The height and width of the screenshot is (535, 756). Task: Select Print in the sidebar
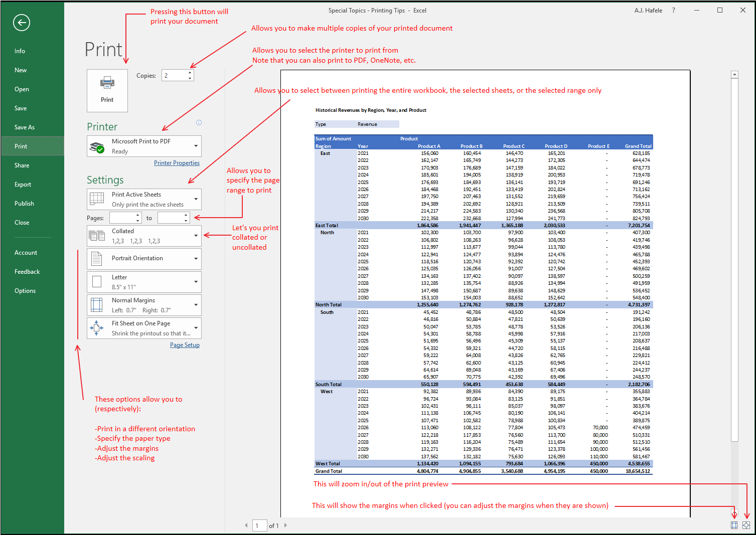(33, 146)
